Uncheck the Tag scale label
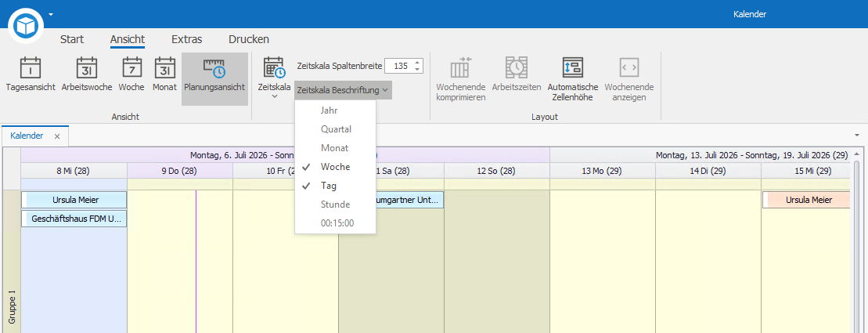This screenshot has width=868, height=333. coord(336,186)
